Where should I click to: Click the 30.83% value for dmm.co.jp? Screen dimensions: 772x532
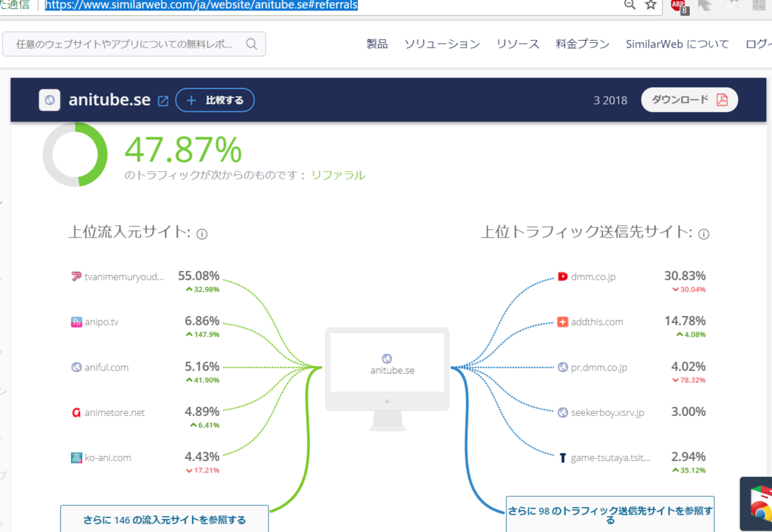pos(685,276)
